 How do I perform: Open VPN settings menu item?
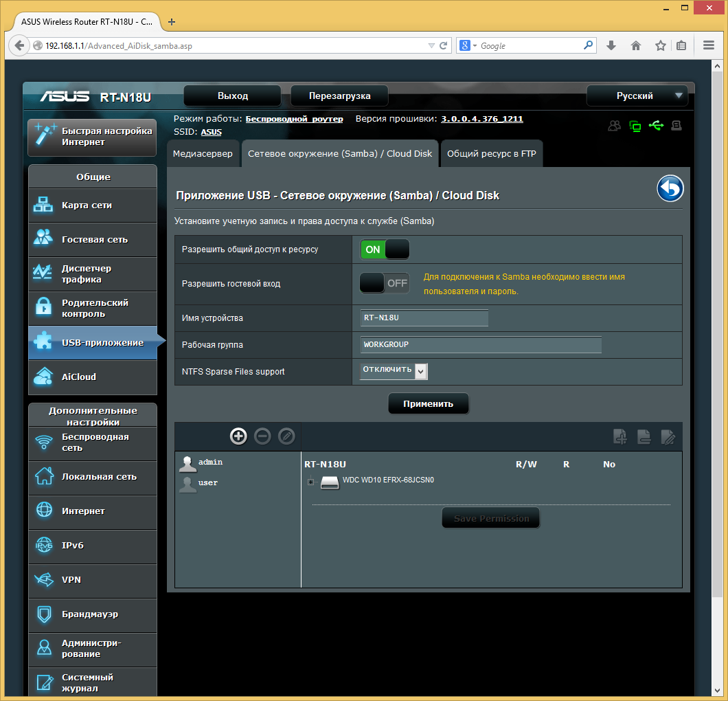tap(93, 580)
